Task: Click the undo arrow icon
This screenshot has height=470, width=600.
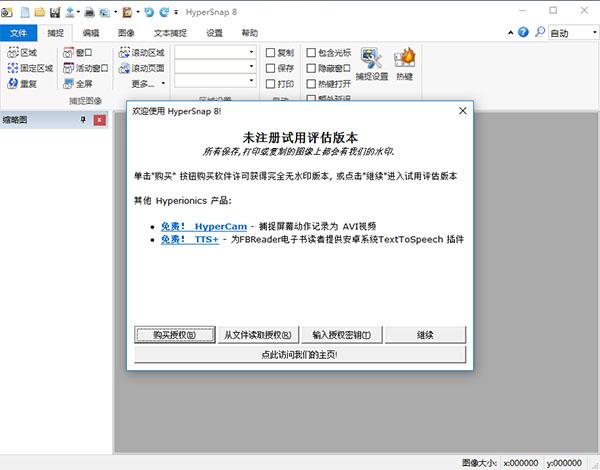Action: point(149,12)
